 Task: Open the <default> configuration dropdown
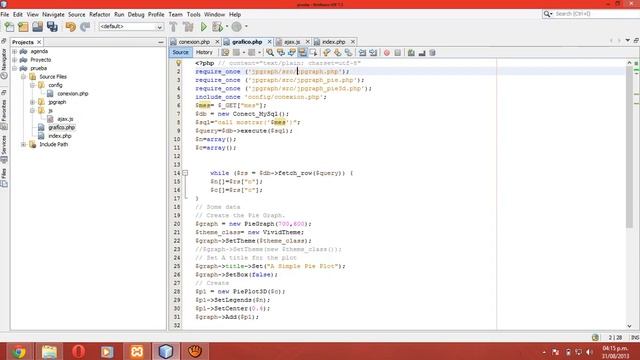coord(131,27)
